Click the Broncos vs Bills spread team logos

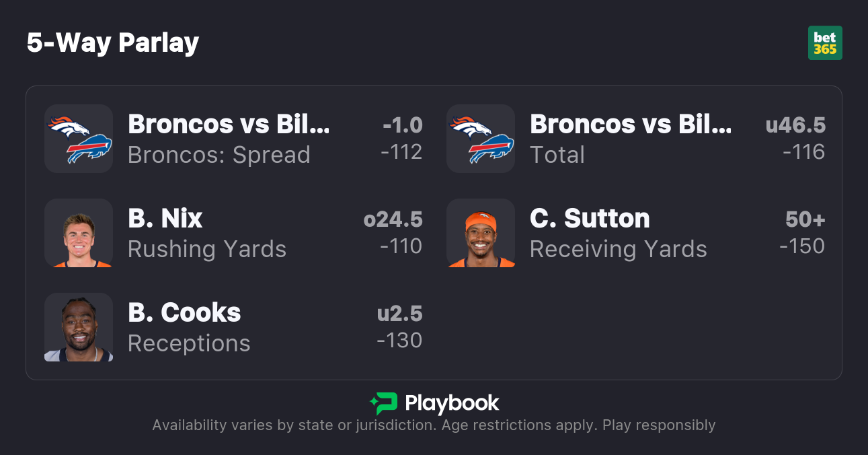pyautogui.click(x=79, y=139)
